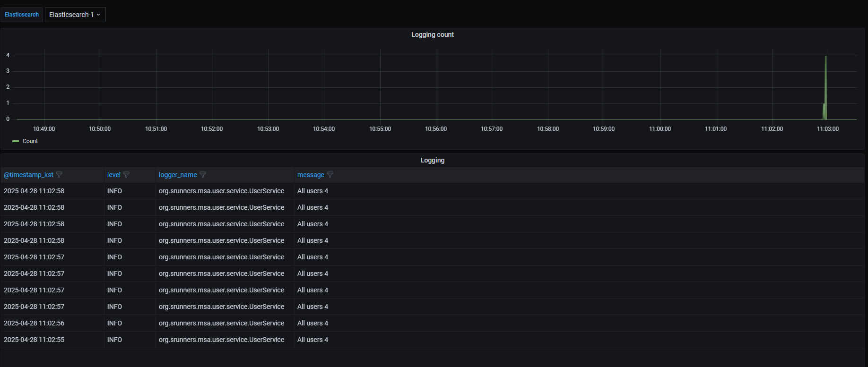Filter by @timestamp_kst column funnel icon

click(x=59, y=175)
